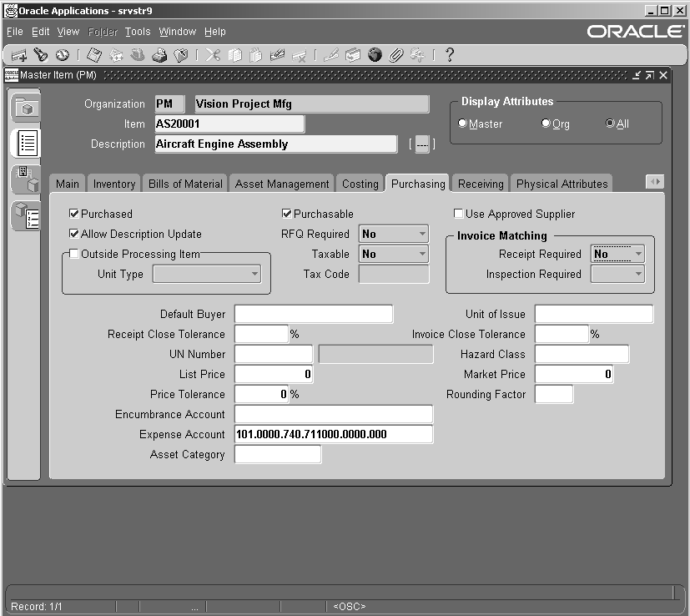The image size is (690, 616).
Task: Select the All display attribute radio
Action: 610,124
